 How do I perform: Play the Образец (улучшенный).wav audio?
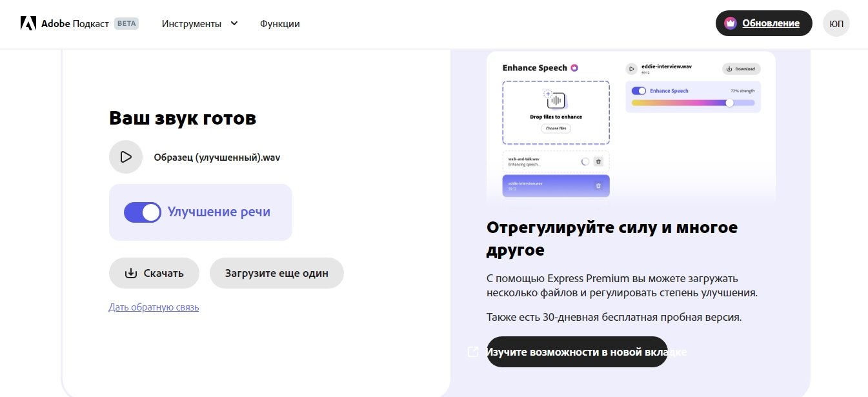tap(126, 157)
